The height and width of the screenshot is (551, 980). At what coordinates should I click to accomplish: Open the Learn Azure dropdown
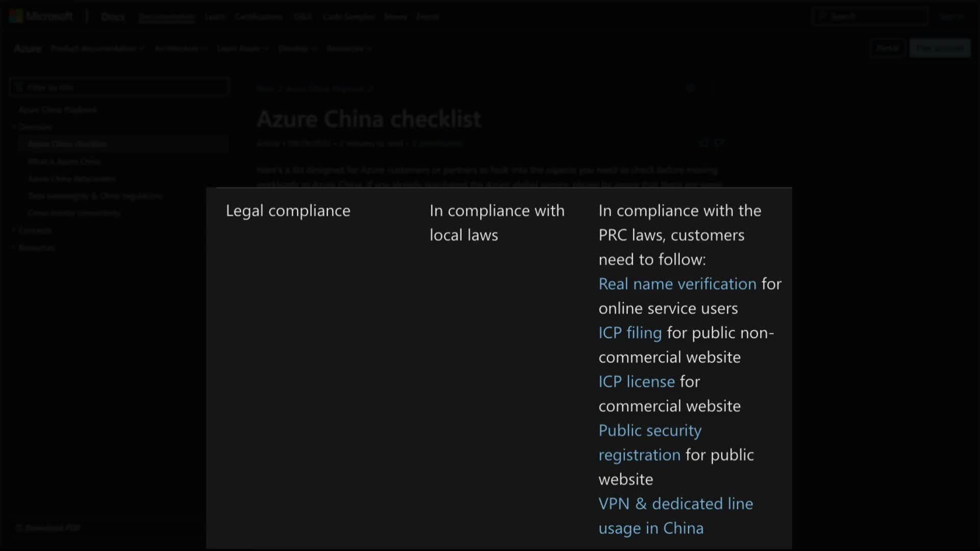(x=242, y=48)
